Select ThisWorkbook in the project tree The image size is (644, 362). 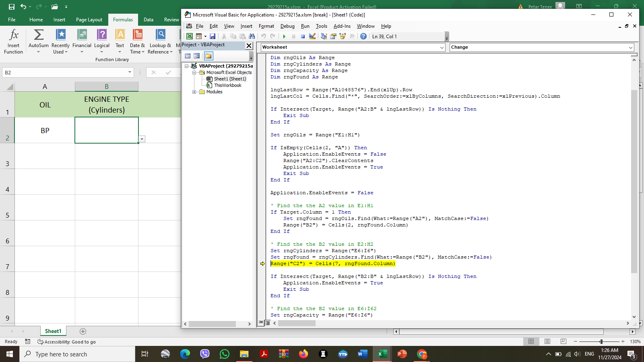click(x=227, y=85)
